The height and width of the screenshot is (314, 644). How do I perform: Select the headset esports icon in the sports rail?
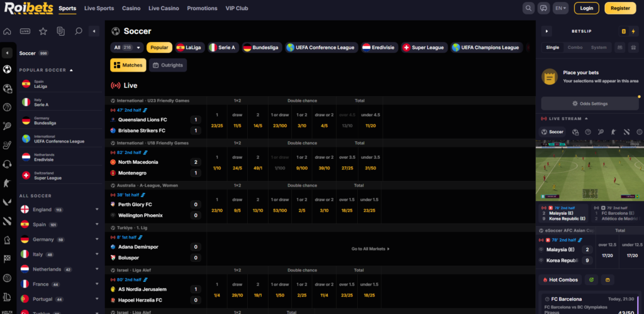(x=7, y=165)
